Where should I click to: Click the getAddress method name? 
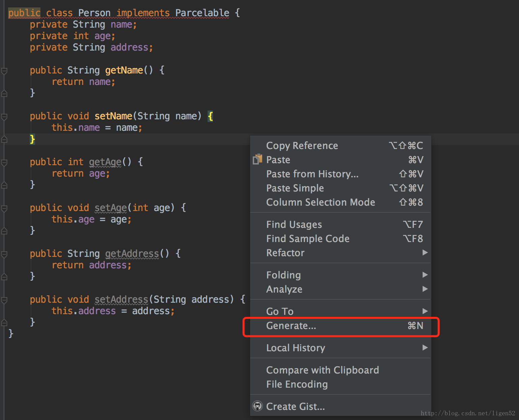click(x=132, y=253)
